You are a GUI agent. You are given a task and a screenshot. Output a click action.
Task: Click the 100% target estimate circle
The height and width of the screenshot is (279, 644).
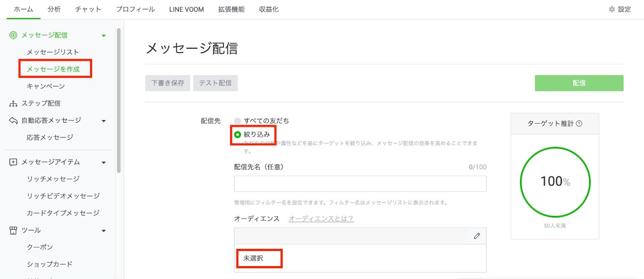pyautogui.click(x=555, y=182)
